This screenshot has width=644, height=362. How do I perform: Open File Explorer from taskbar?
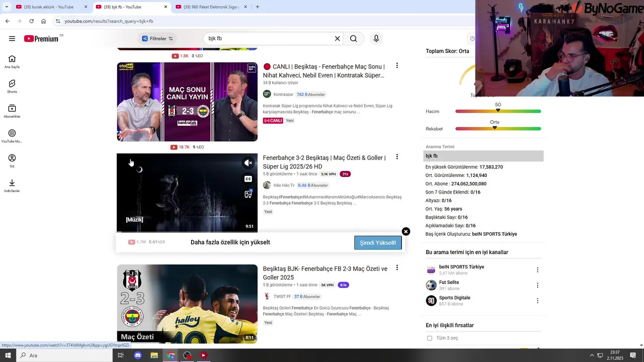[154, 355]
